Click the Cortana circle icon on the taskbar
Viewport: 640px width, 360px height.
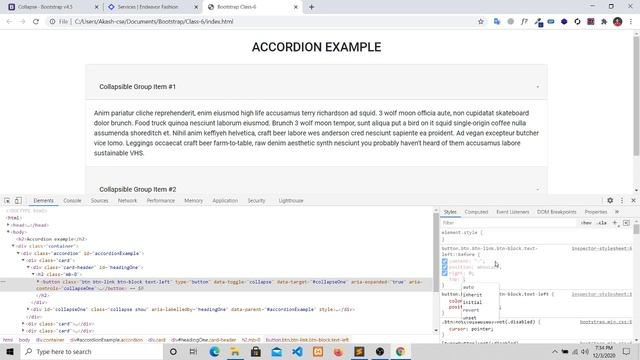point(173,351)
